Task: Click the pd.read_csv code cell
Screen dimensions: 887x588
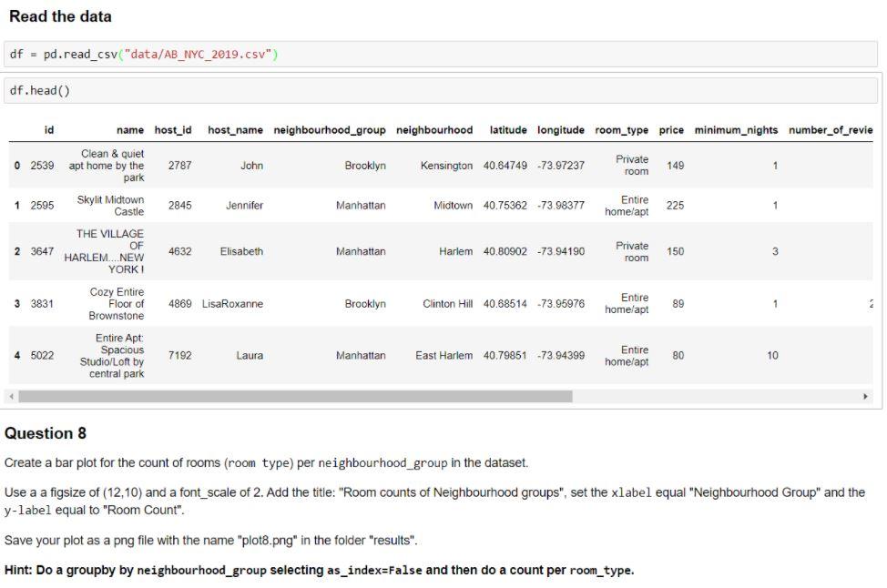Action: [443, 55]
